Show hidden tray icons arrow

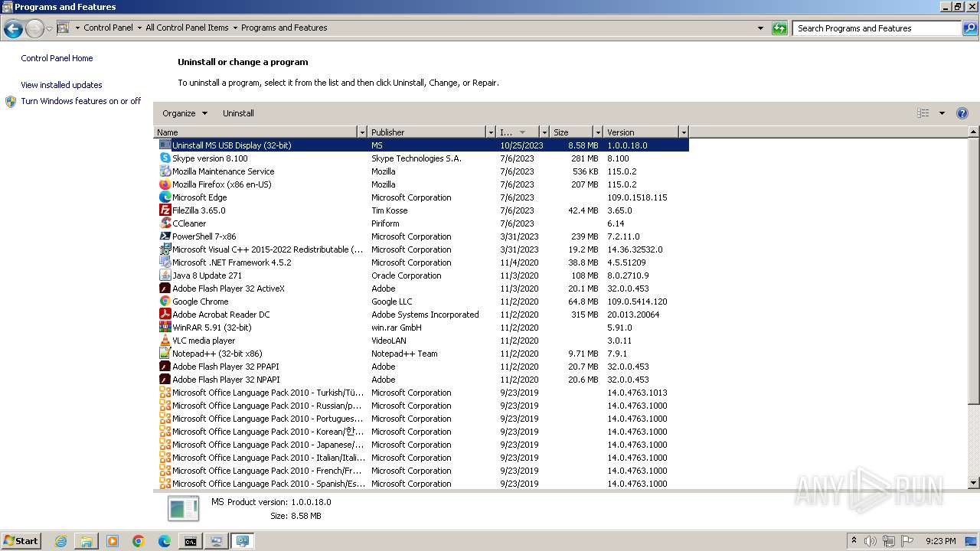click(x=854, y=541)
